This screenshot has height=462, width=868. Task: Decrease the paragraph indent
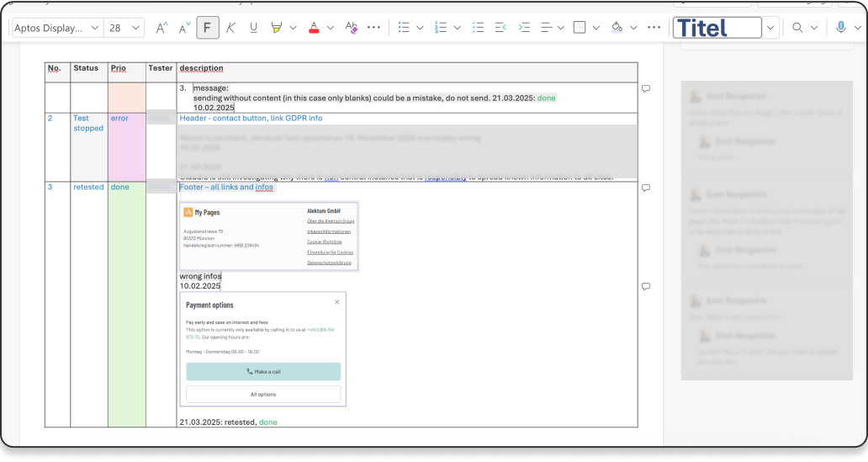500,28
